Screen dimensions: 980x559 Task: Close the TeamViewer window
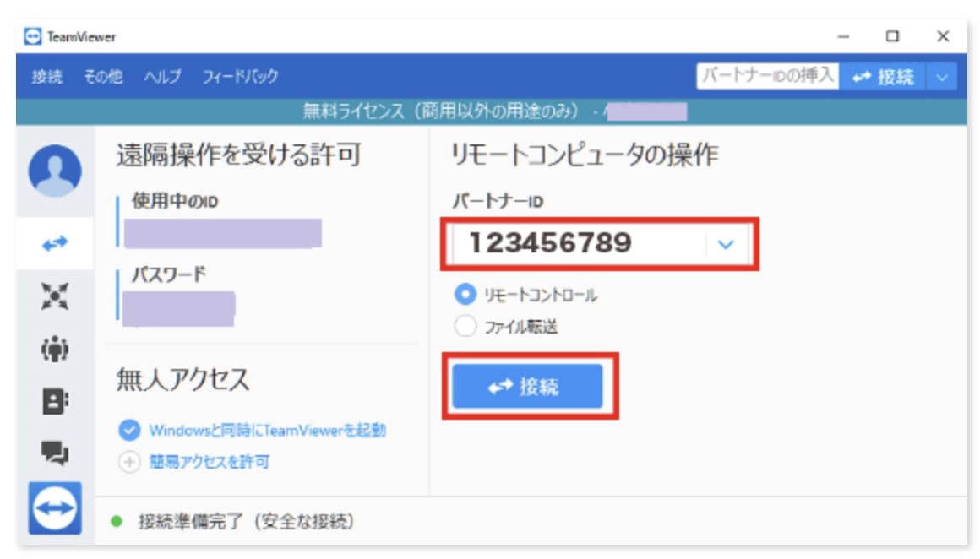(943, 36)
